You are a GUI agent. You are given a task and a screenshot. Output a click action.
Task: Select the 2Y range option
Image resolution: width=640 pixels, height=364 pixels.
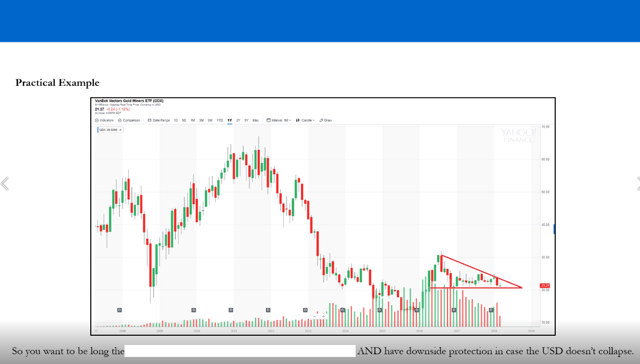238,120
